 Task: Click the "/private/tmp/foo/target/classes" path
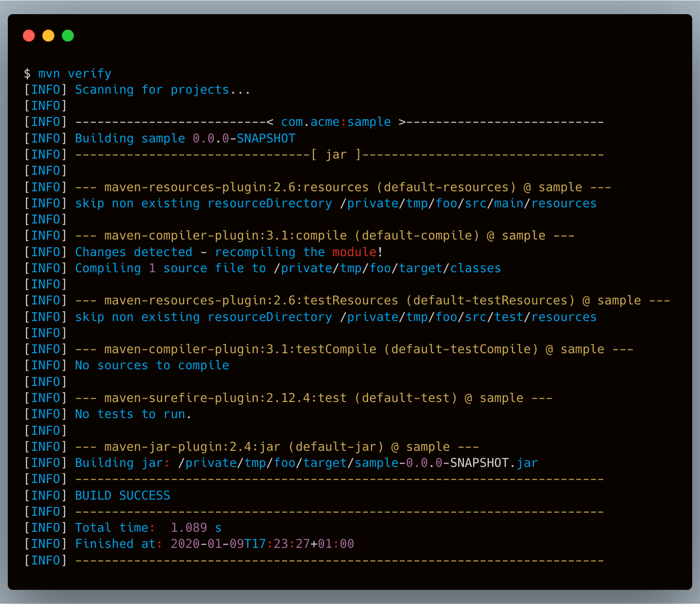click(x=388, y=268)
